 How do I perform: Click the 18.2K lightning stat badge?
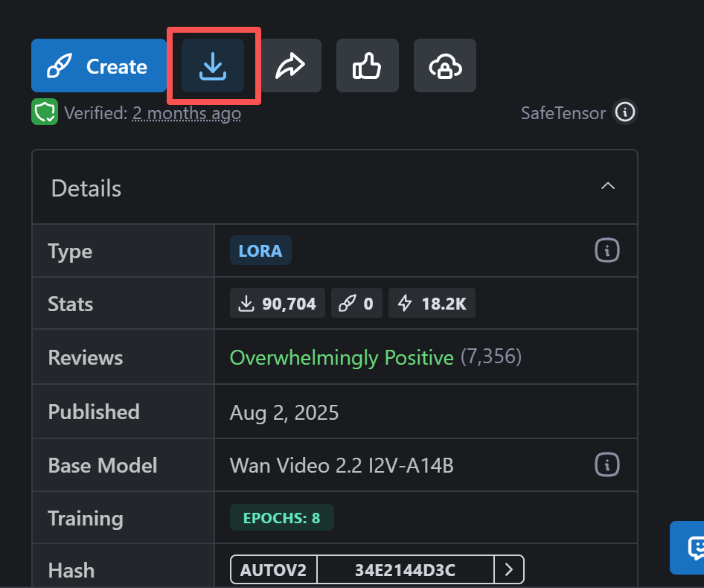432,304
